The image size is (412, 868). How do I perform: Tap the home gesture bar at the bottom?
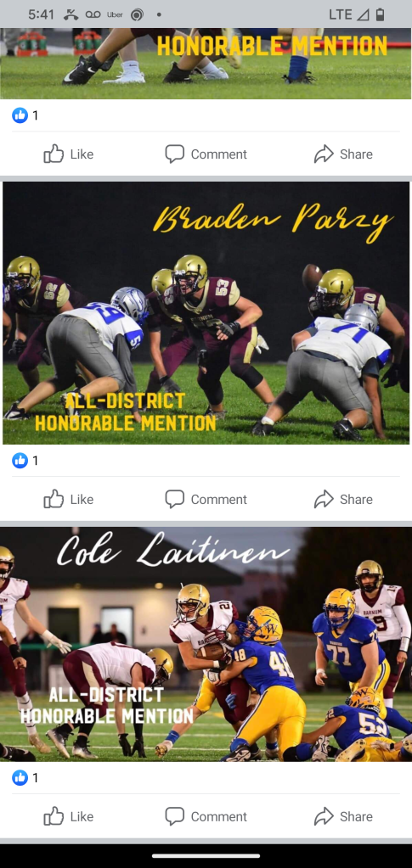coord(206,856)
